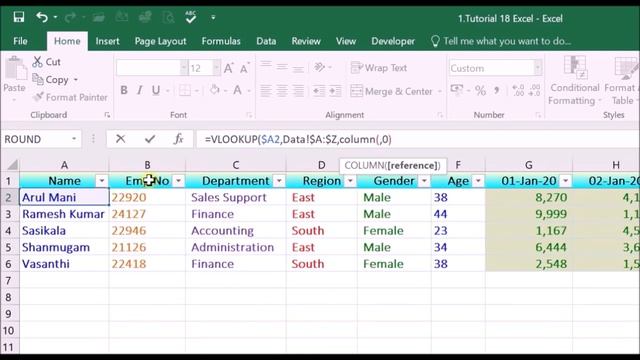This screenshot has height=360, width=640.
Task: Open Conditional Formatting menu
Action: click(574, 80)
